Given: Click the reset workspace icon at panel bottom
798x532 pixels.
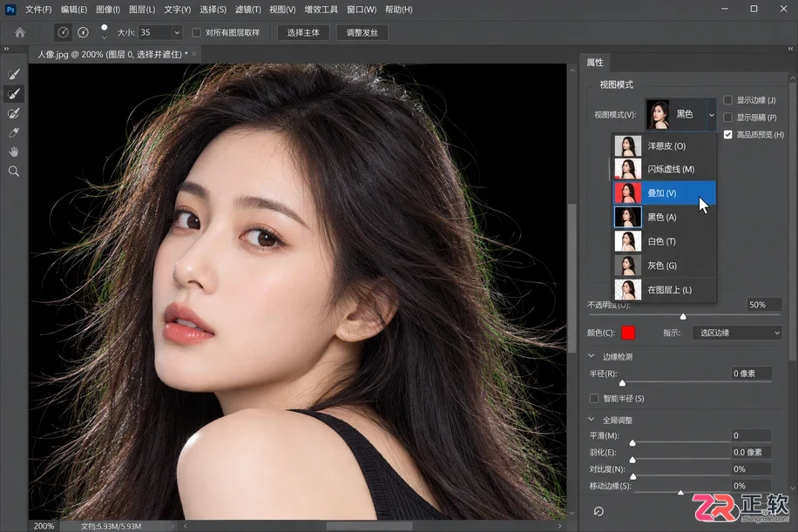Looking at the screenshot, I should tap(598, 511).
